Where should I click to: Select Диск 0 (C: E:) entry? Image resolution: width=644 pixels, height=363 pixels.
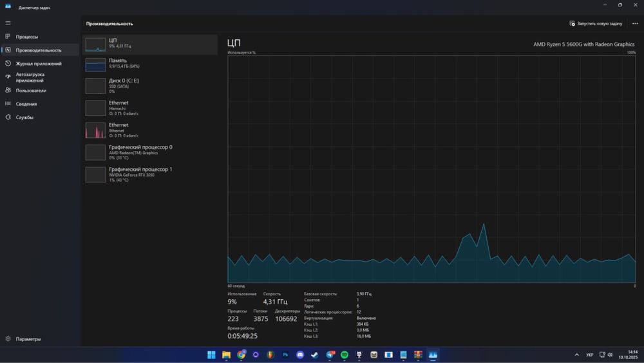pos(150,86)
